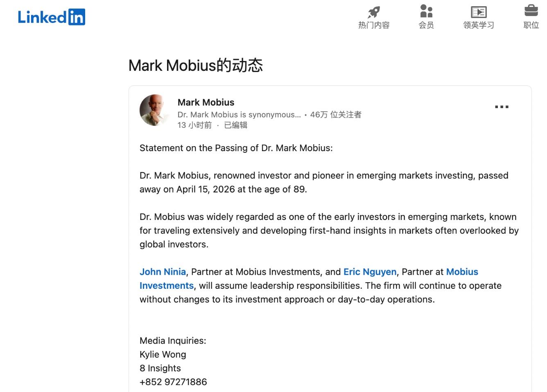Select the 领英学习 navigation label
547x392 pixels.
pyautogui.click(x=479, y=25)
